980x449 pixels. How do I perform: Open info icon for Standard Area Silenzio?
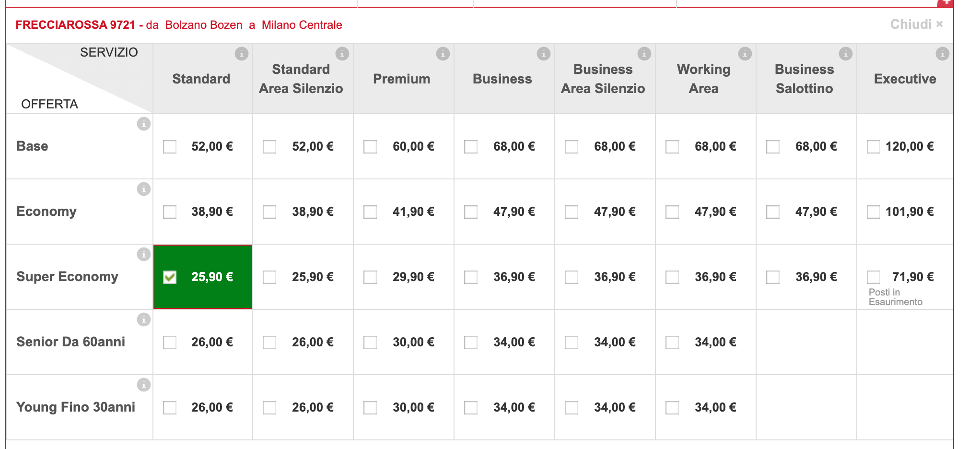pos(342,54)
